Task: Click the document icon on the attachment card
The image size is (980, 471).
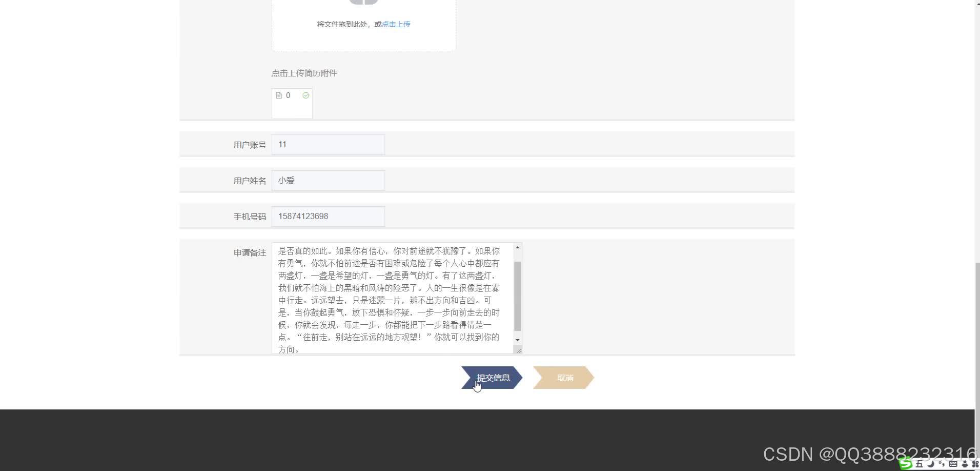Action: pyautogui.click(x=279, y=95)
